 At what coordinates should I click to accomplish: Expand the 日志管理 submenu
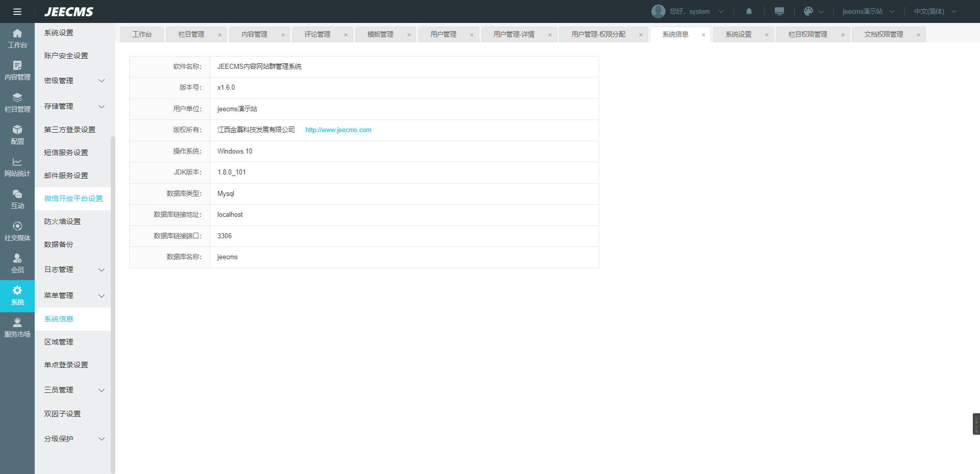click(102, 270)
